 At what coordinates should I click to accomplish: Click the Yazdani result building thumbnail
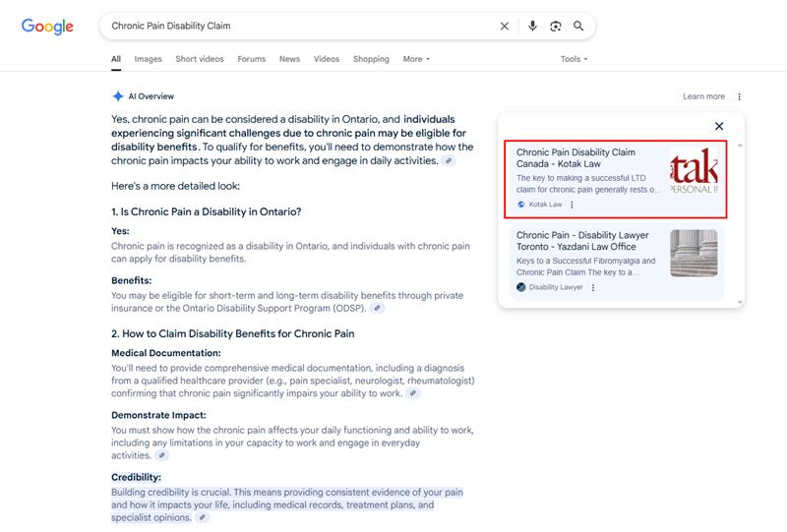coord(694,254)
